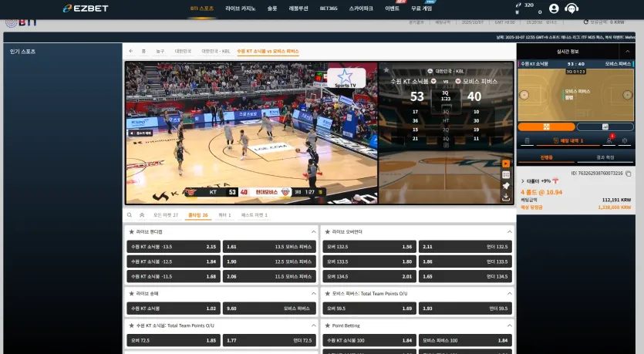Click the 인기 스포츠 sidebar heading
Screen dimensions: 644x354
(x=22, y=52)
